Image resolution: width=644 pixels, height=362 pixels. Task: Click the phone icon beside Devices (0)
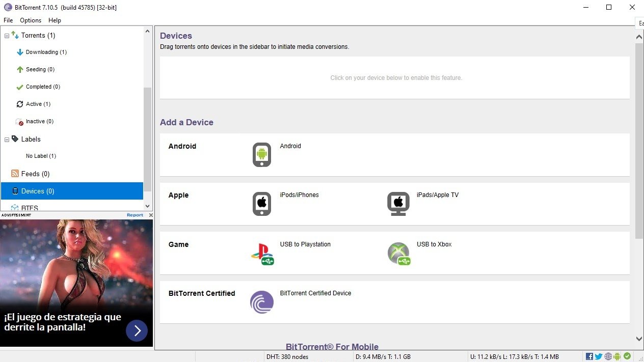15,191
